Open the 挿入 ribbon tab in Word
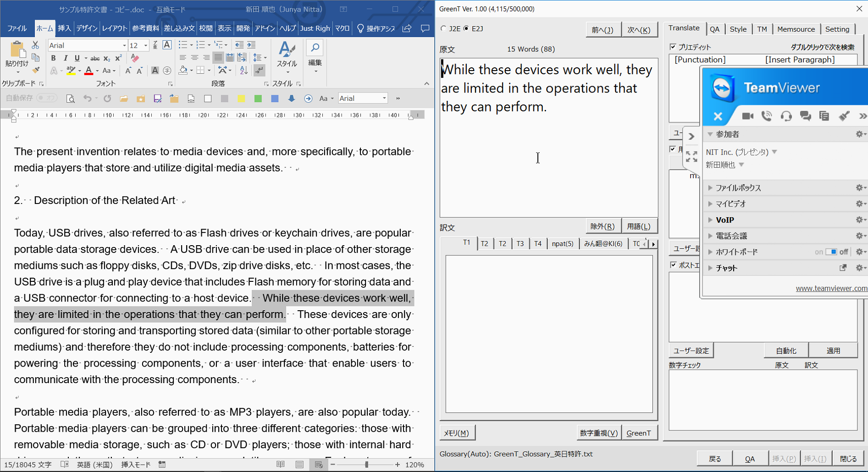 (64, 28)
